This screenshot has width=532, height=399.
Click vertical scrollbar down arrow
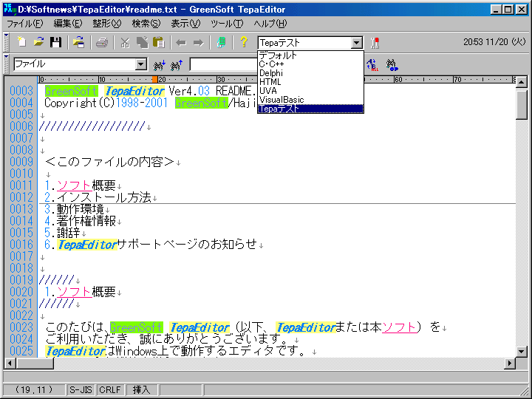[x=522, y=351]
